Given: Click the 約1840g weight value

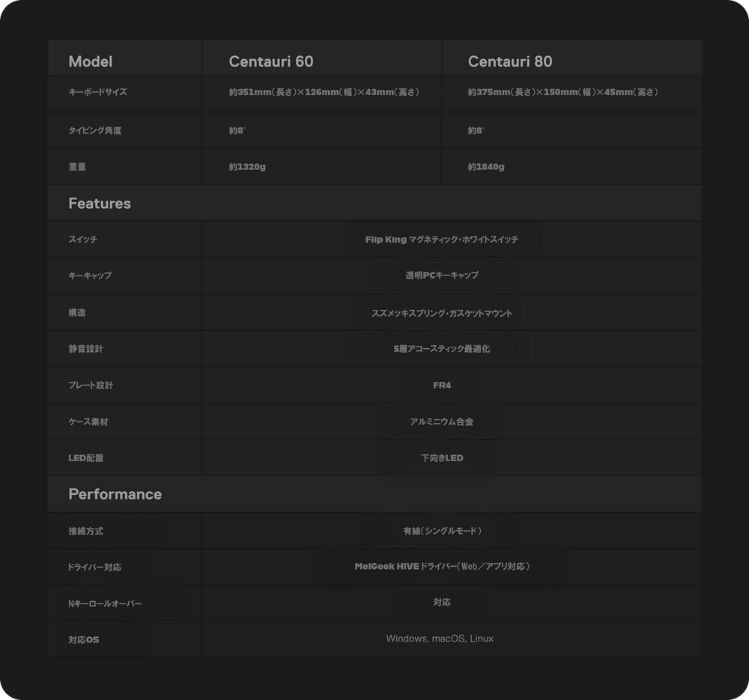Looking at the screenshot, I should coord(486,167).
